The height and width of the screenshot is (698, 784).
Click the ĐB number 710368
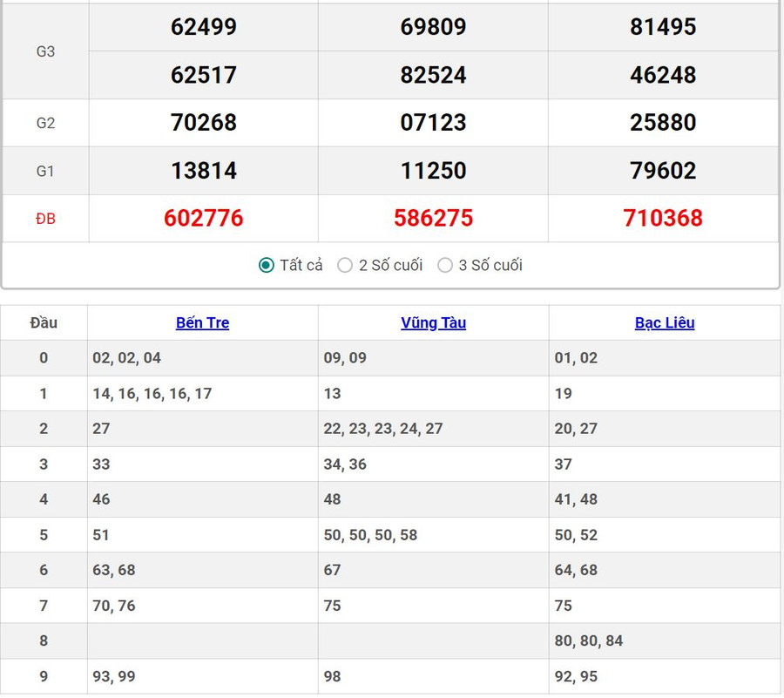pyautogui.click(x=663, y=218)
